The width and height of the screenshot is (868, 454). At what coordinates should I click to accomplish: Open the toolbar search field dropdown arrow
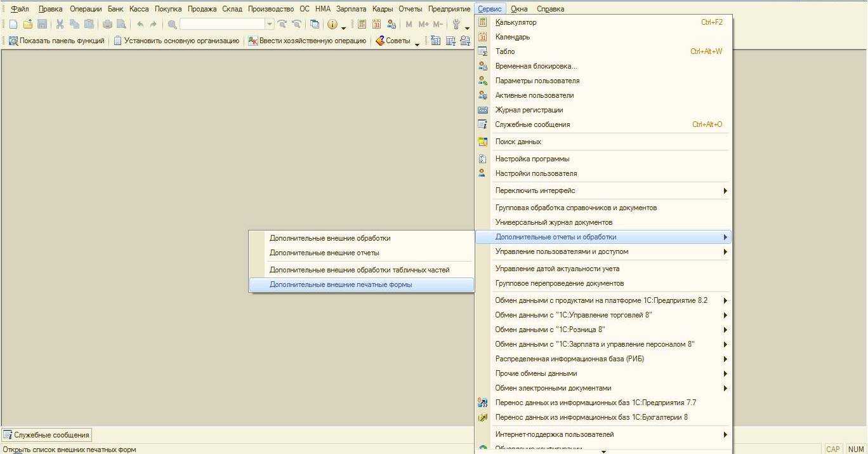[x=270, y=24]
